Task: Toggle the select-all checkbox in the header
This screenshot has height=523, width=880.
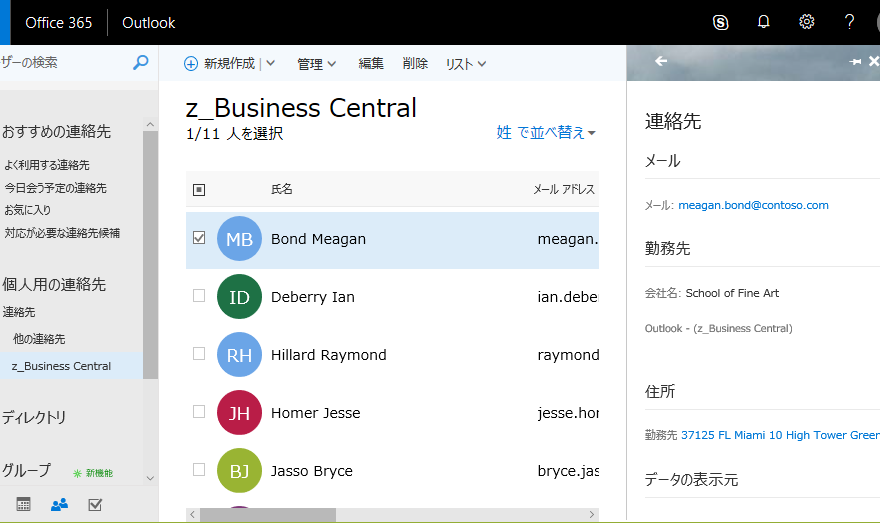Action: point(199,190)
